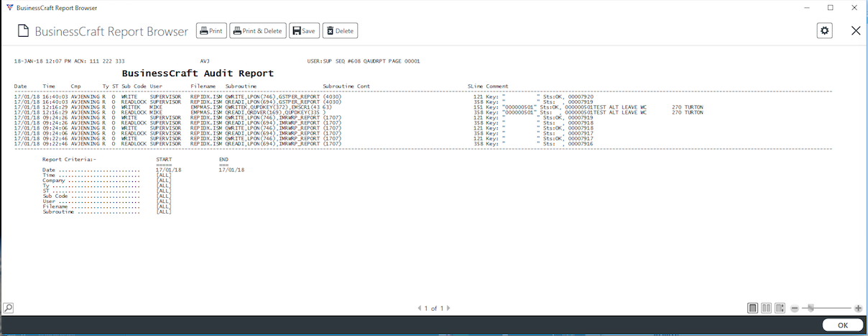The image size is (868, 336).
Task: Click the comment value 00007916
Action: click(x=581, y=144)
